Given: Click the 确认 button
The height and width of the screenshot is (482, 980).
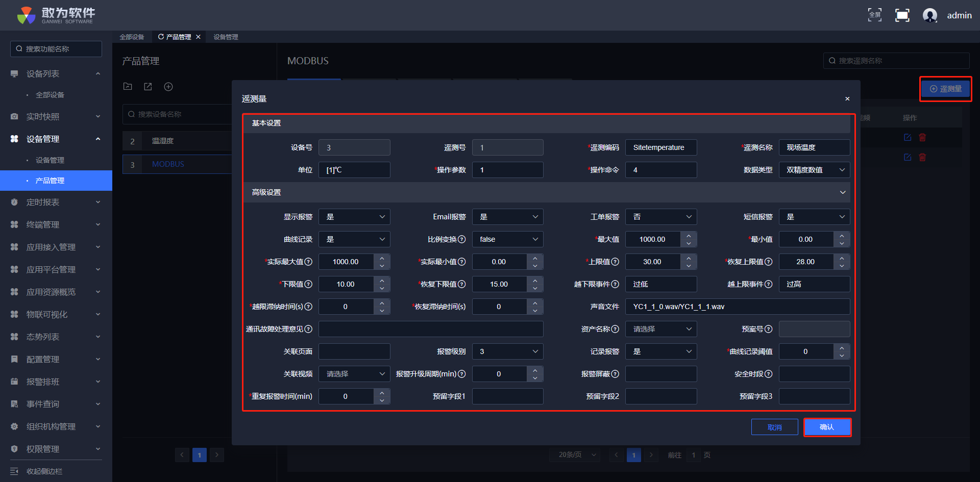Looking at the screenshot, I should (x=827, y=427).
